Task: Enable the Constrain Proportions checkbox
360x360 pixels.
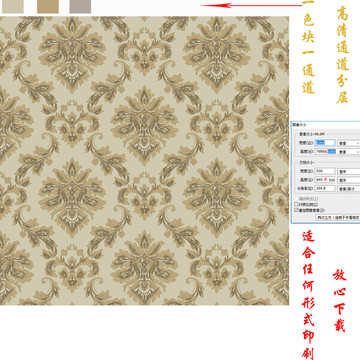Action: [296, 204]
